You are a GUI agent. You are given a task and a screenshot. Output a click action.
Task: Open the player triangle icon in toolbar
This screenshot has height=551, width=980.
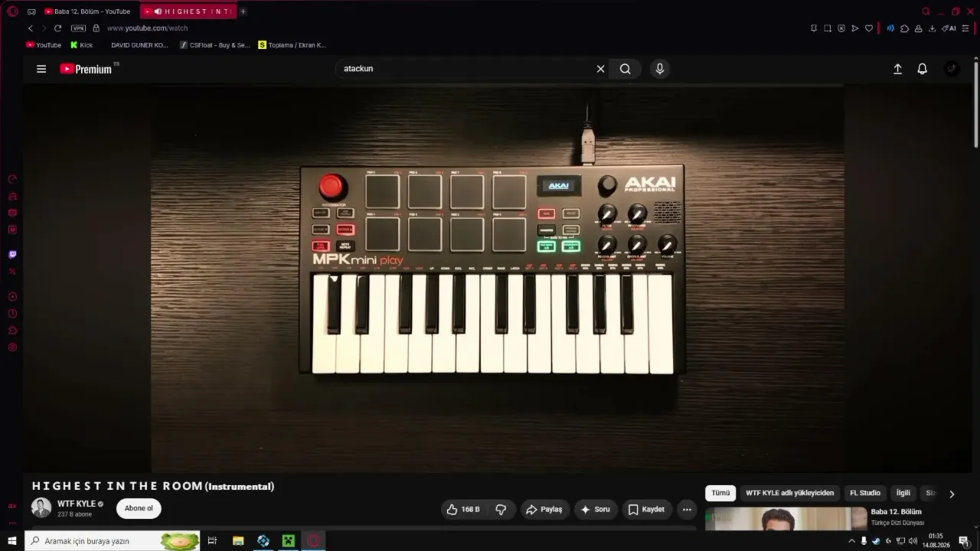tap(855, 28)
